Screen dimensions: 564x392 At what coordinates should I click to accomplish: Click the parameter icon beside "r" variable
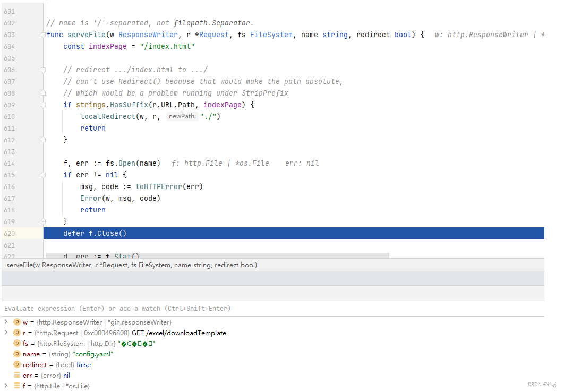point(16,333)
